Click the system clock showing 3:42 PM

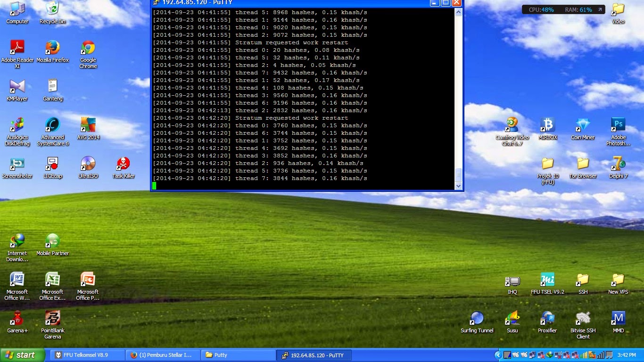[x=627, y=355]
